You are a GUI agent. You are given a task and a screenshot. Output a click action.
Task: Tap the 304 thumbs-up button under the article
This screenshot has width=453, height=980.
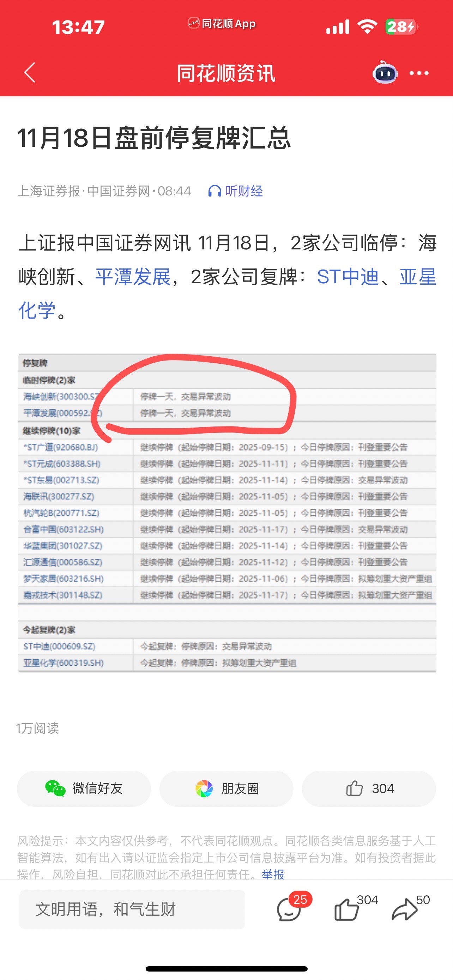pos(369,789)
